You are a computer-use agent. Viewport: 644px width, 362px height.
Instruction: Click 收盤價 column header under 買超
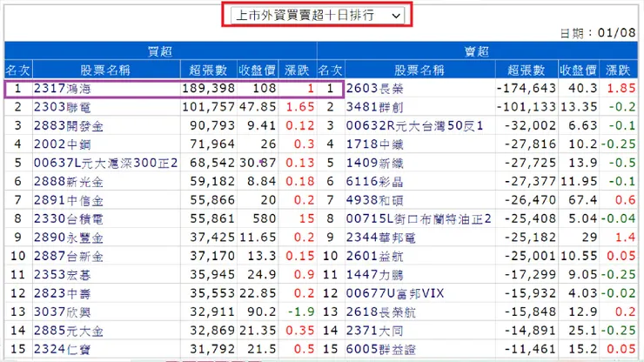point(258,70)
